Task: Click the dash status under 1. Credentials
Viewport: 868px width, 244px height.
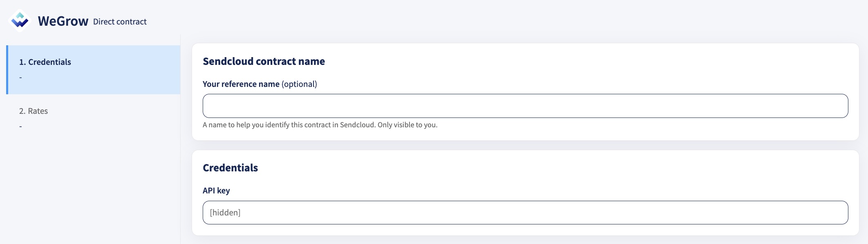Action: coord(20,78)
